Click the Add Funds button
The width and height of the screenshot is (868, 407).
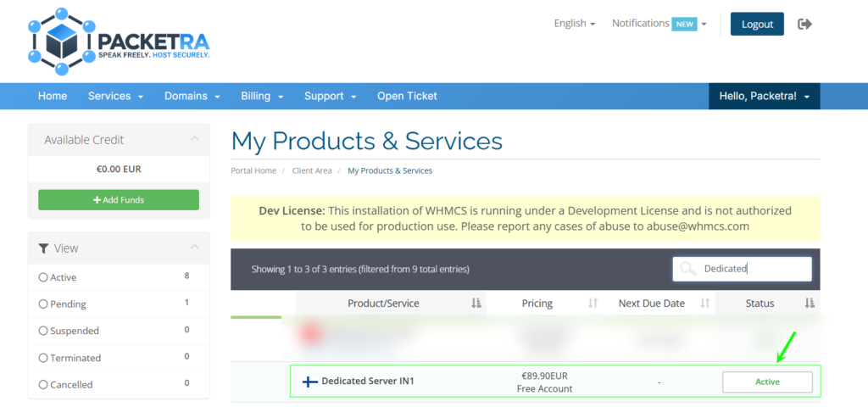(x=119, y=200)
